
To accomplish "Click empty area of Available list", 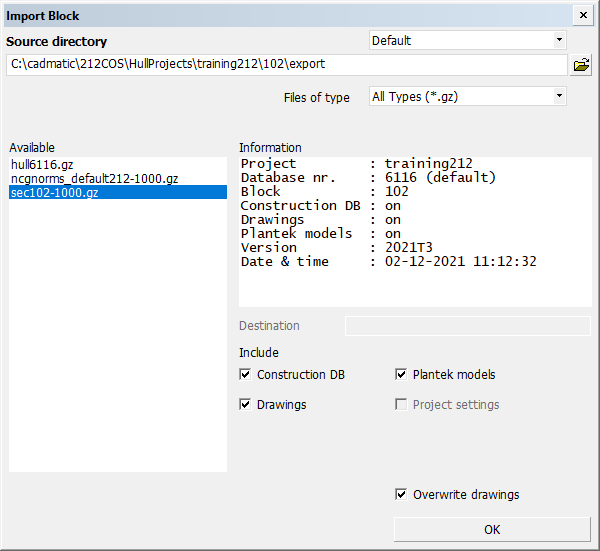I will pos(118,335).
